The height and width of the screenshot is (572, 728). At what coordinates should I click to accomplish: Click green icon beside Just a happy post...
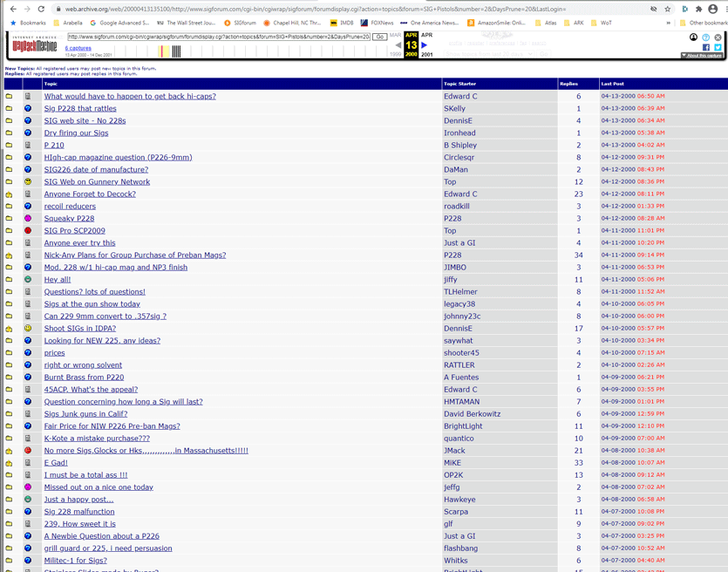coord(28,499)
